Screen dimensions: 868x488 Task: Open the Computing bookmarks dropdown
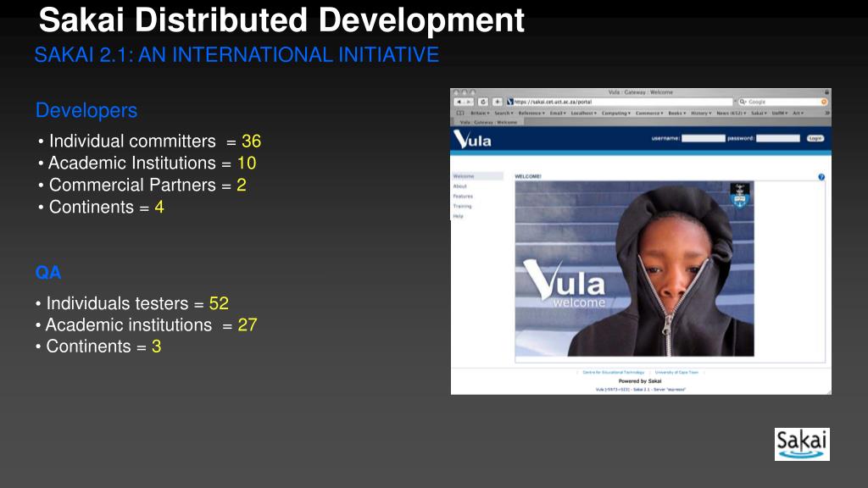[615, 113]
